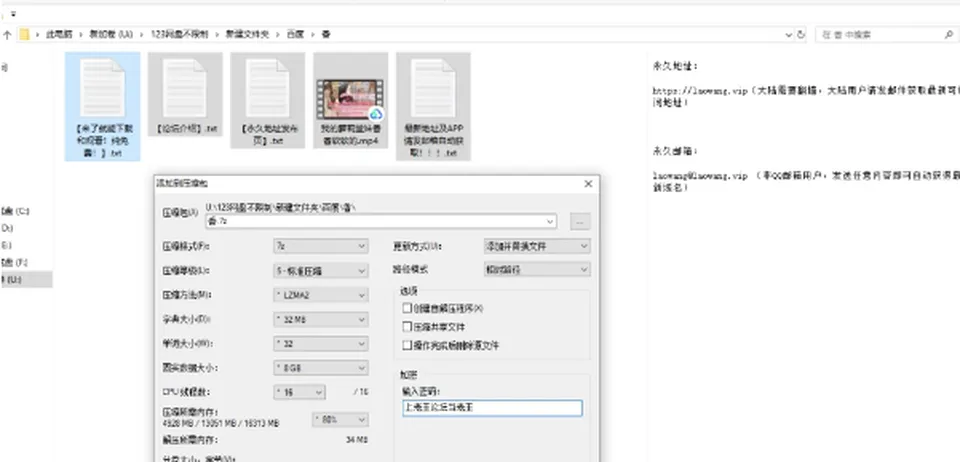Open the quick access toolbar dropdown arrow
The height and width of the screenshot is (462, 960).
pyautogui.click(x=13, y=13)
